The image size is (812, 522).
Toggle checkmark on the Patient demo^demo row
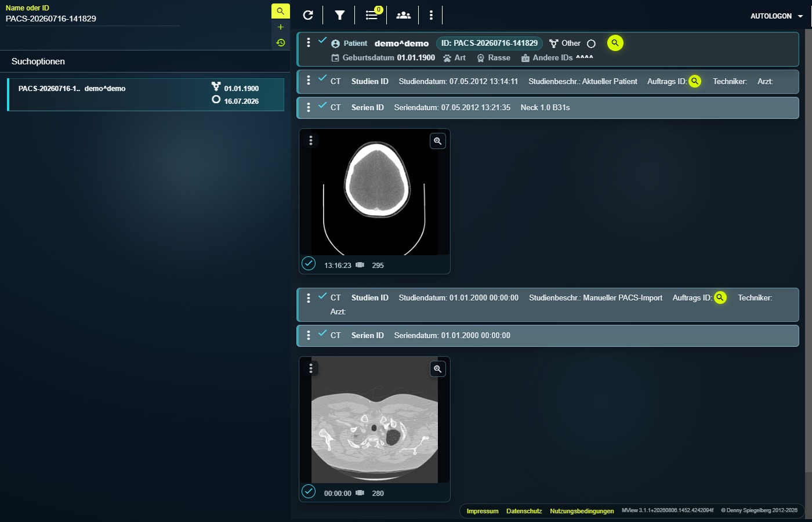point(322,40)
